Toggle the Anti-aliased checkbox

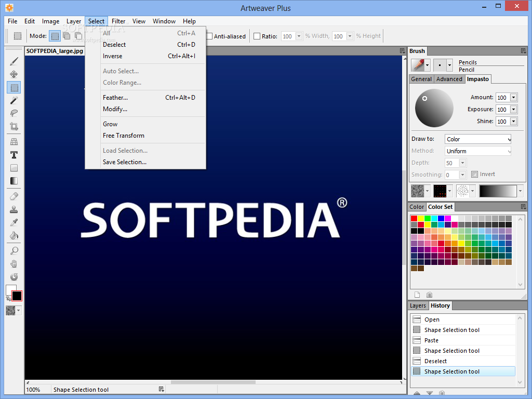pyautogui.click(x=209, y=36)
